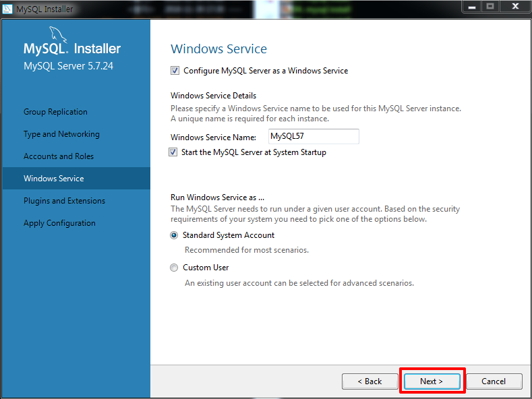This screenshot has width=532, height=399.
Task: Click the Windows Service Name label
Action: click(x=214, y=137)
